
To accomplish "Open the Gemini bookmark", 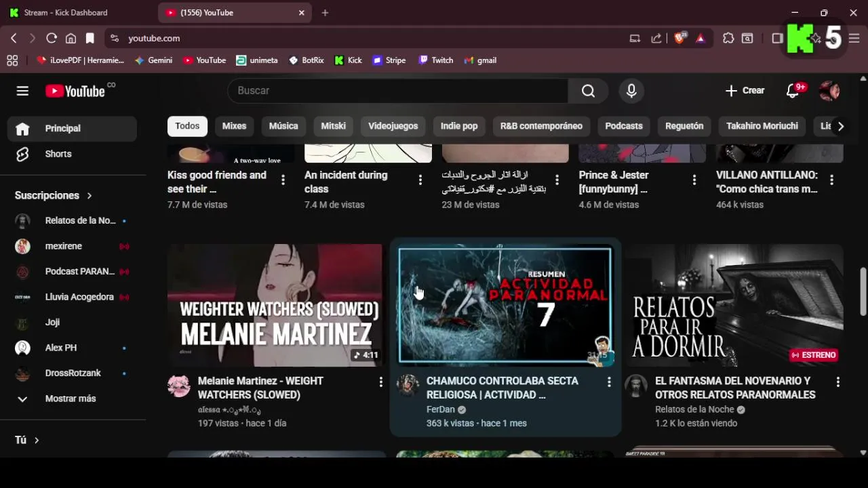I will tap(153, 60).
